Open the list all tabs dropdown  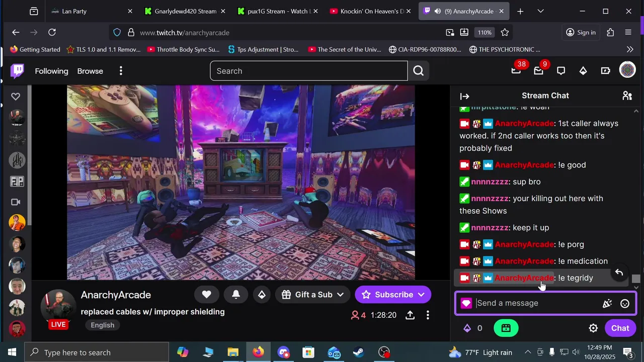pyautogui.click(x=540, y=11)
